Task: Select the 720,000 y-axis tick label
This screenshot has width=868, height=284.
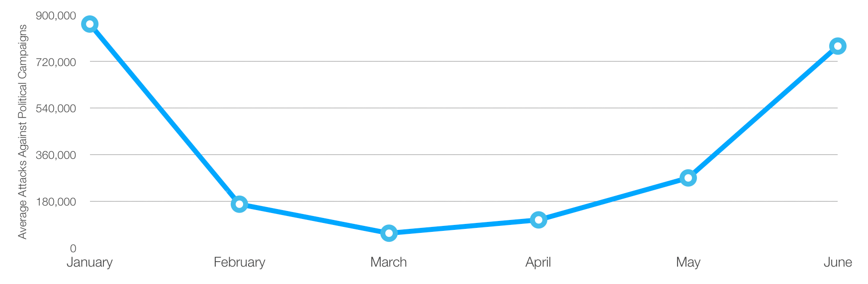Action: 56,62
